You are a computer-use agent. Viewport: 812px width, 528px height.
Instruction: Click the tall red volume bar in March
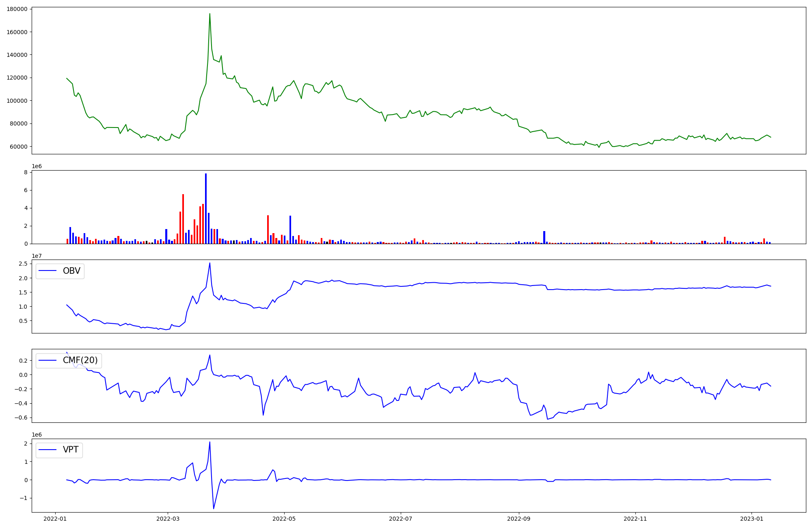point(183,219)
